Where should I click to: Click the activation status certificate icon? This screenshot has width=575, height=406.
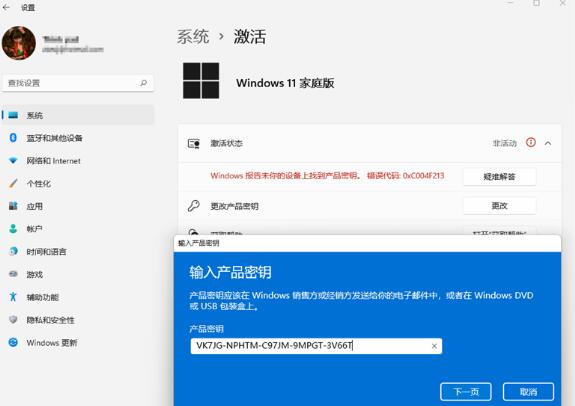pyautogui.click(x=194, y=143)
